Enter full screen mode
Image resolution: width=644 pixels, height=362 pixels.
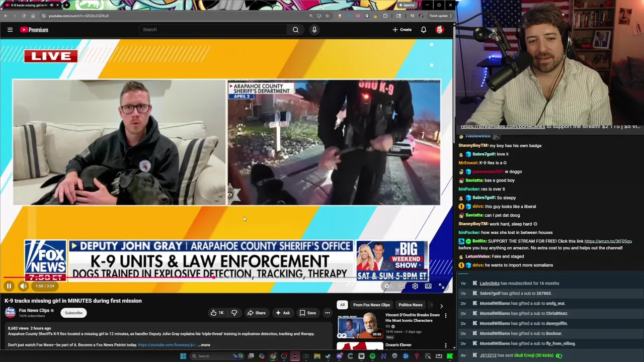click(x=441, y=286)
